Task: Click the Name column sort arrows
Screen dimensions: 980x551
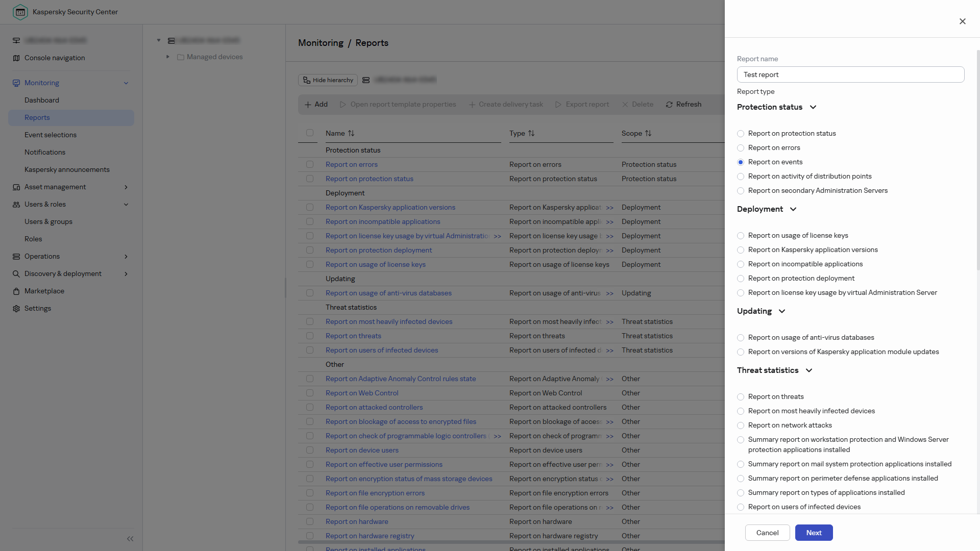Action: pos(351,133)
